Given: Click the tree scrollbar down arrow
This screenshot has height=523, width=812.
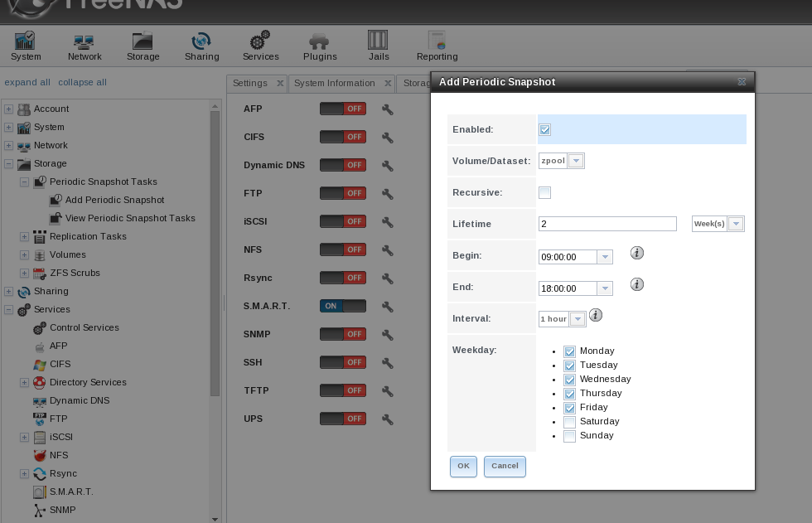Looking at the screenshot, I should click(215, 518).
